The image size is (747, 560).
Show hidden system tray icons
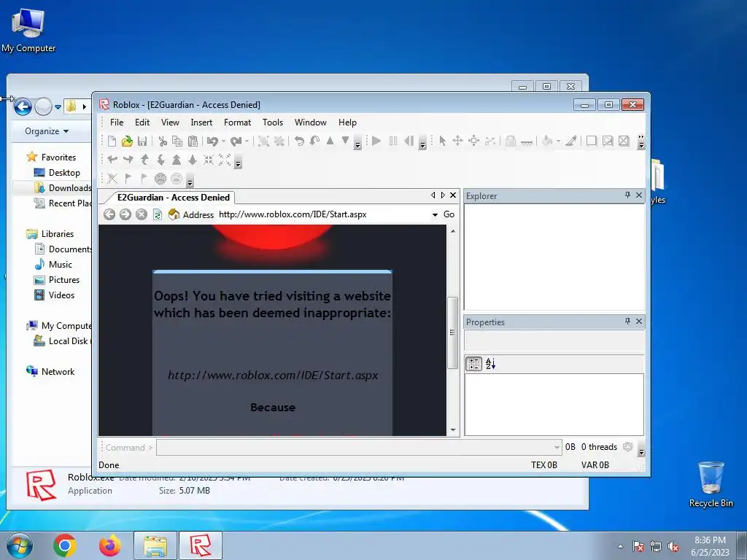[620, 546]
